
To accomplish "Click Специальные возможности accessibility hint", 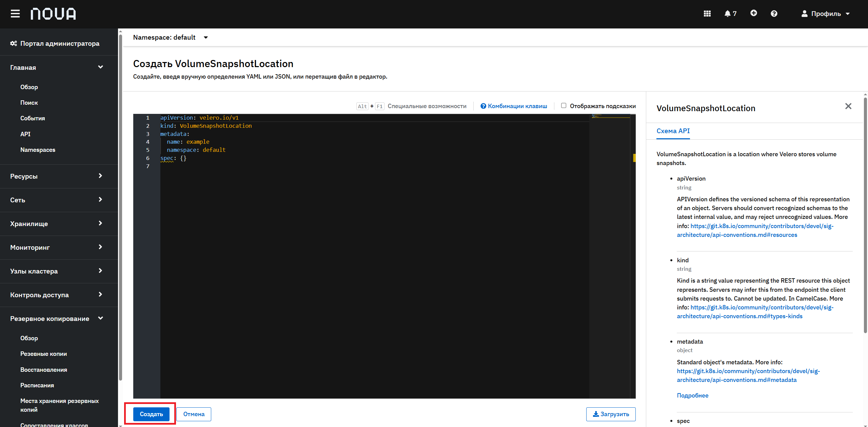I will coord(427,106).
